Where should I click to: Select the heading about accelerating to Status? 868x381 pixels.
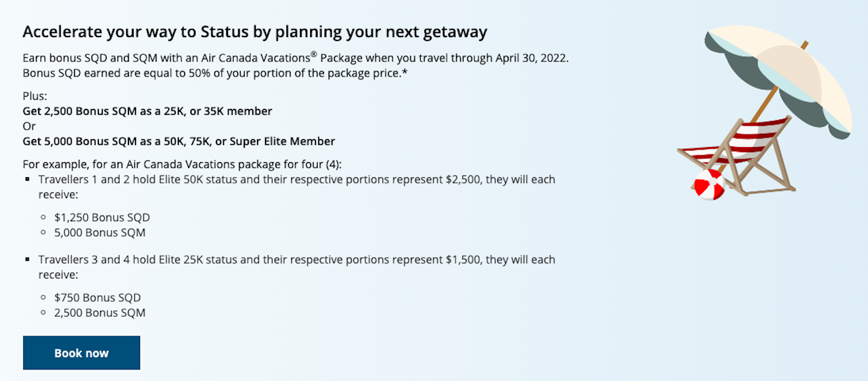[x=255, y=31]
